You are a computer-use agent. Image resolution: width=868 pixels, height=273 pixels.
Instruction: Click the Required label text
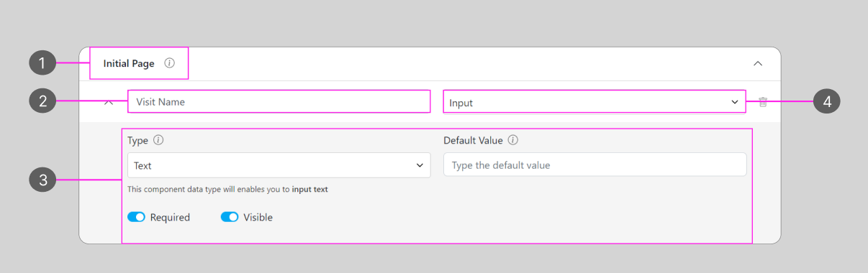point(170,217)
